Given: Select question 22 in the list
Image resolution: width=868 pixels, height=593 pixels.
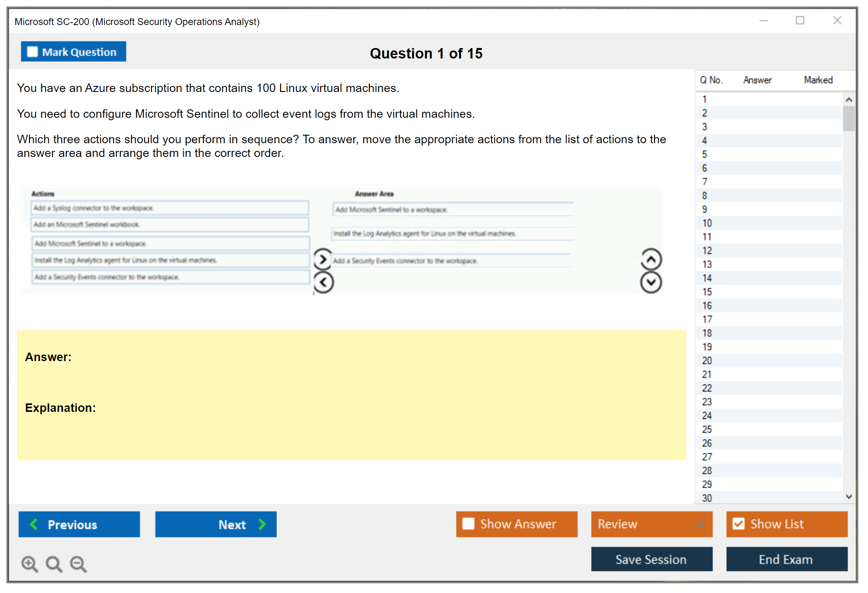Looking at the screenshot, I should [707, 388].
